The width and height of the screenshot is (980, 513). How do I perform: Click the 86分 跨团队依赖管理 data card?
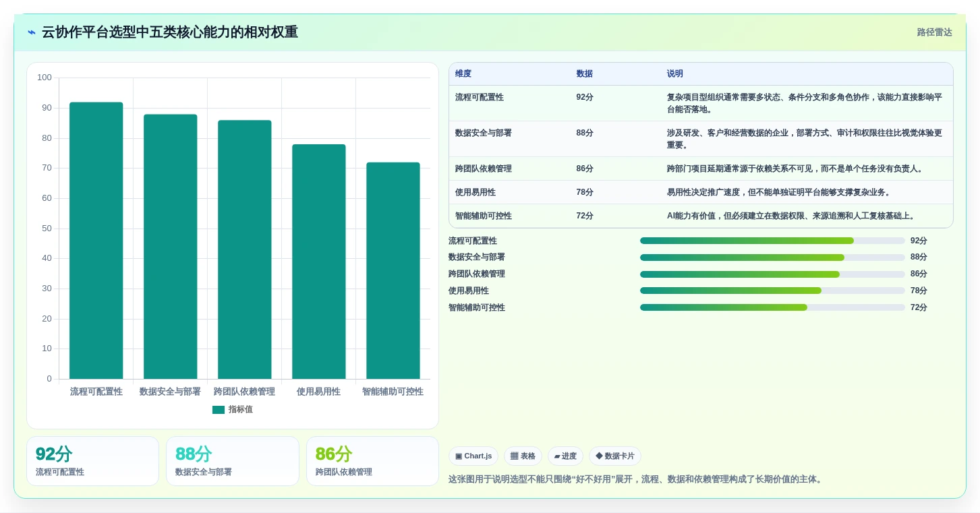(x=372, y=461)
